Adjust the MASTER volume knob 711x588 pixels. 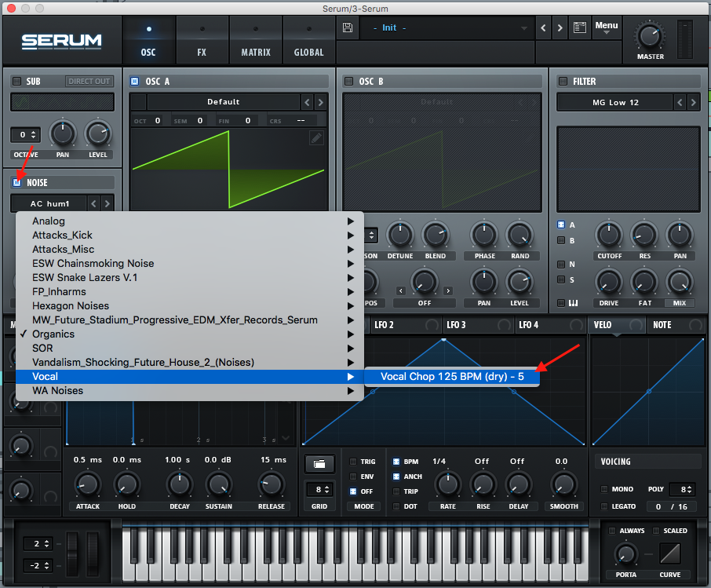[x=649, y=37]
